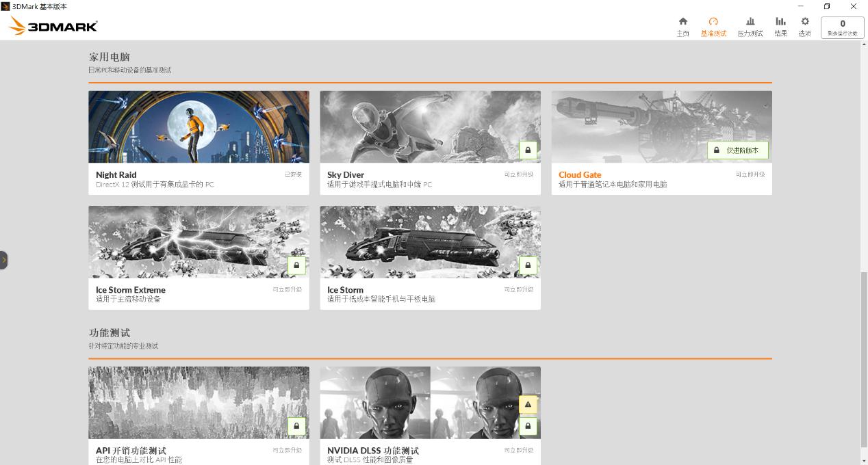Screen dimensions: 868x465
Task: Click Sky Diver description 适用于游戏手提式电脑
Action: click(x=379, y=184)
